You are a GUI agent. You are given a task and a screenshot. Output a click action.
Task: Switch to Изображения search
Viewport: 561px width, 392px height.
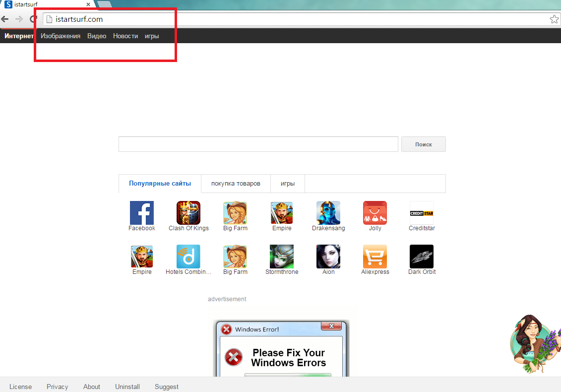[x=61, y=36]
